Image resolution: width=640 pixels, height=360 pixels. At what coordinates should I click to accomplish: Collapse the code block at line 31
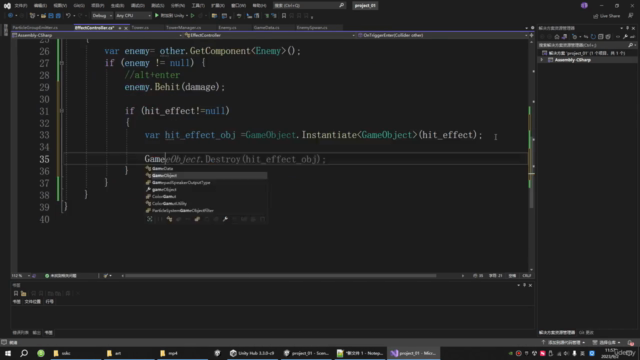tap(62, 111)
